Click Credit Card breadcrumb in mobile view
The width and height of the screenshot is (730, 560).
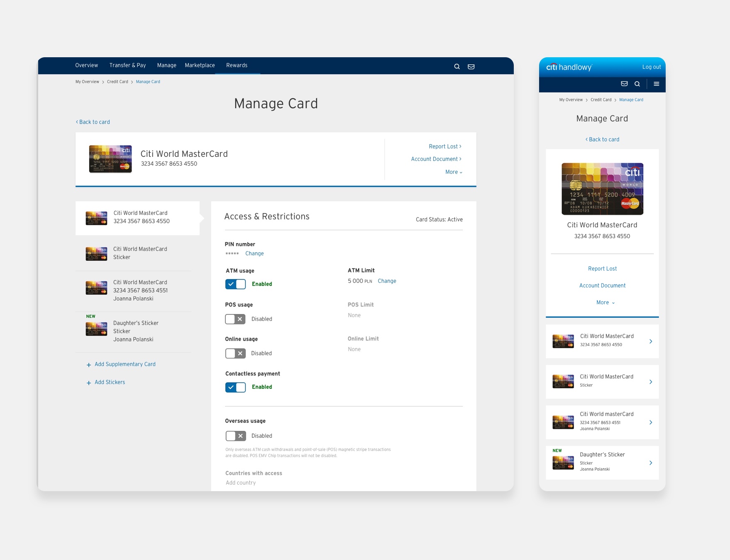(601, 100)
